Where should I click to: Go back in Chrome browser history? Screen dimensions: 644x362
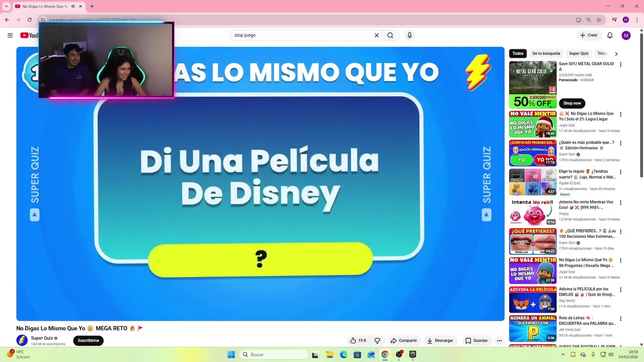7,20
